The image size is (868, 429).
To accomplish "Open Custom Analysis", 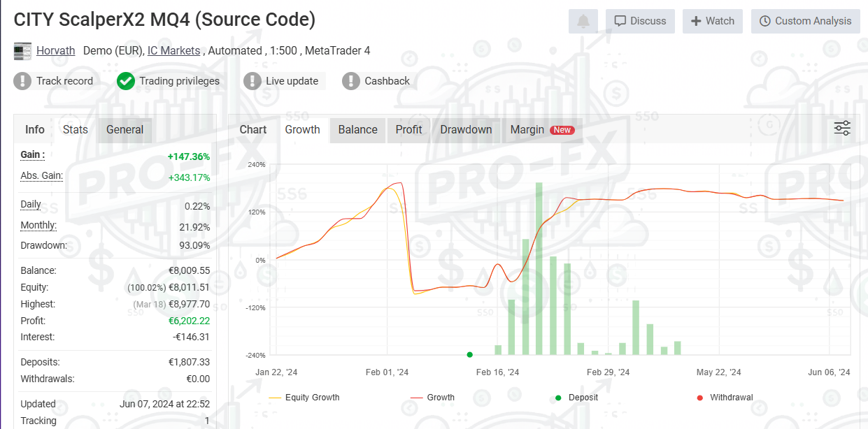I will point(806,21).
